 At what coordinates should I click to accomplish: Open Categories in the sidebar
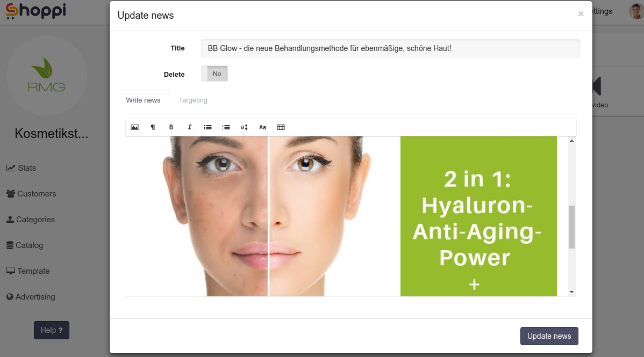pyautogui.click(x=31, y=220)
